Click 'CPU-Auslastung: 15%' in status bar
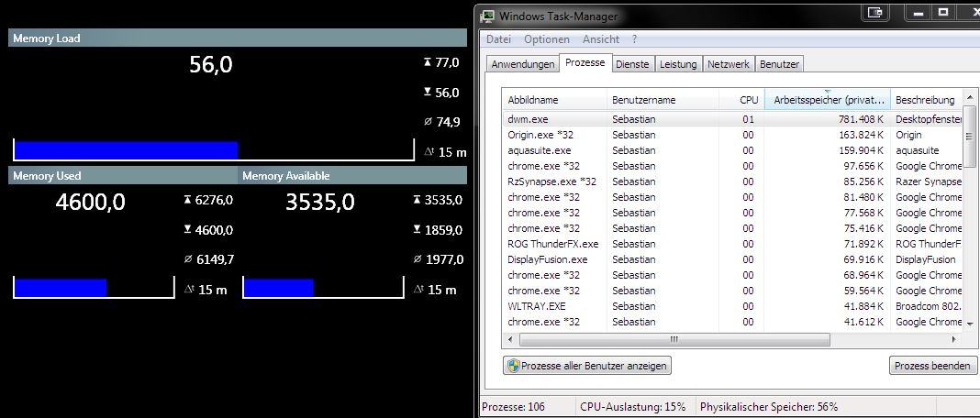Viewport: 980px width, 418px height. pos(632,407)
